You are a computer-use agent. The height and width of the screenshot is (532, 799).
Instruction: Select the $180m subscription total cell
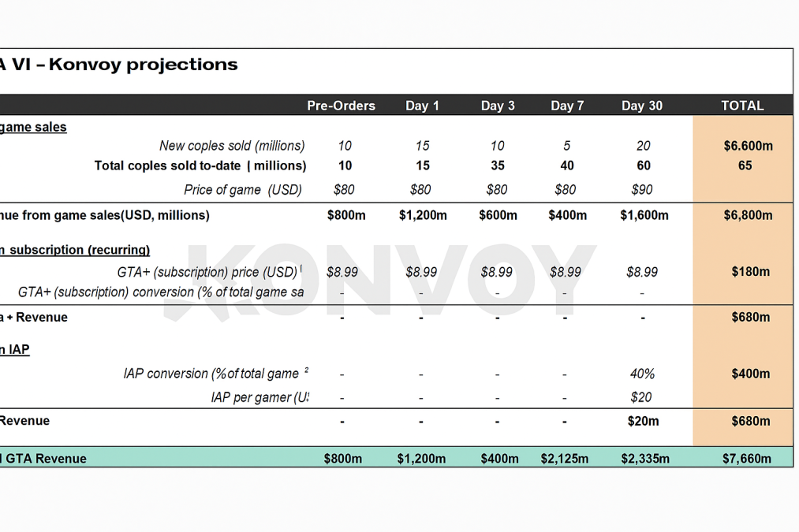[x=750, y=272]
